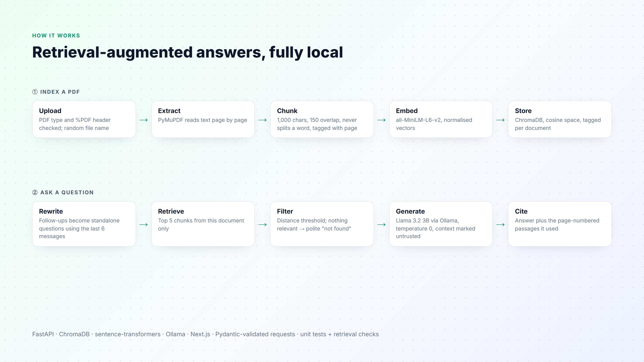Screen dimensions: 644x362
Task: Click the 'INDEX A PDF' section label
Action: click(56, 92)
